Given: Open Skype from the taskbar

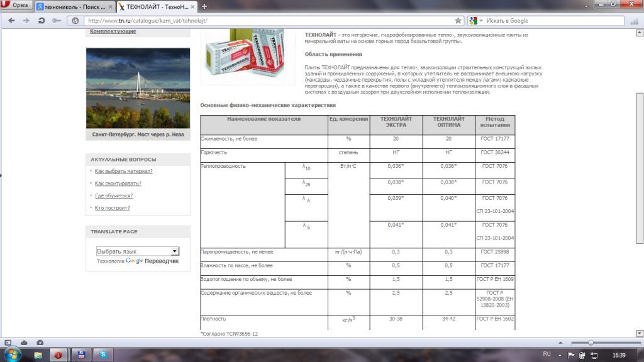Looking at the screenshot, I should click(x=103, y=354).
